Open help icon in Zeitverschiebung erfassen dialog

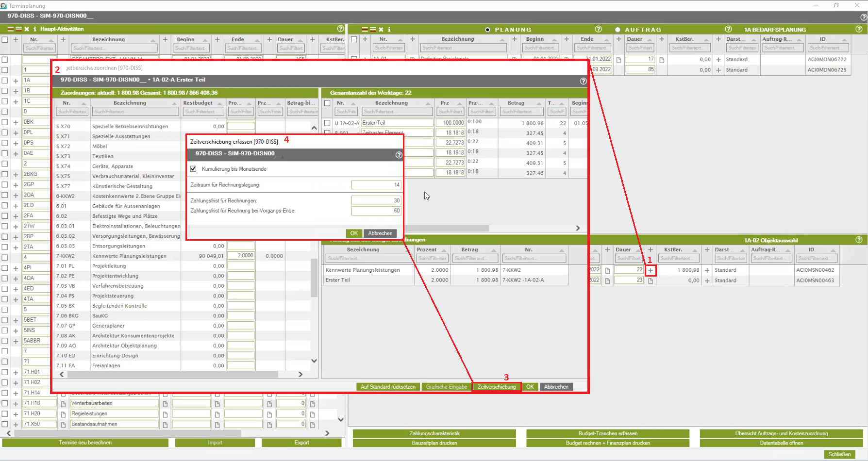(399, 155)
